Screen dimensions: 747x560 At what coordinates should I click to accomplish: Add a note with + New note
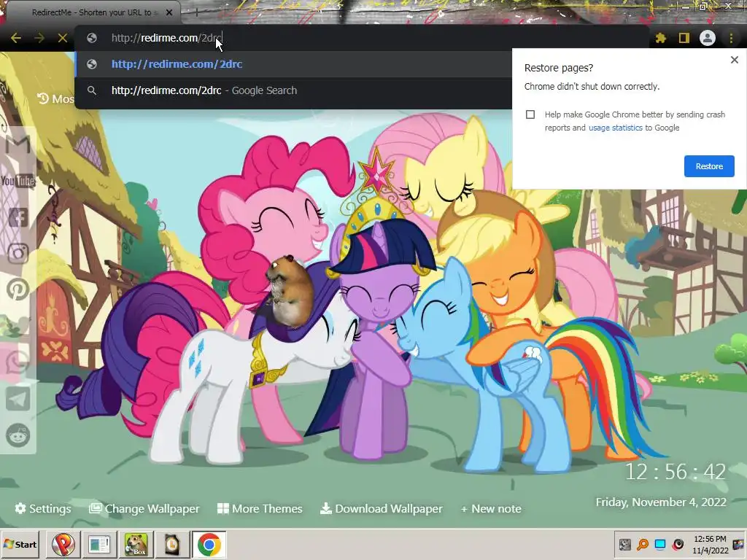[491, 508]
